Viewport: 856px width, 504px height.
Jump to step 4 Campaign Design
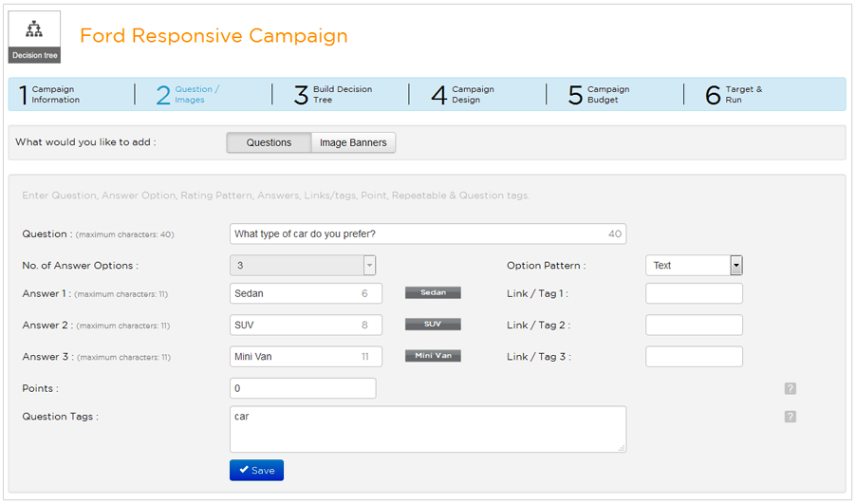pos(465,95)
